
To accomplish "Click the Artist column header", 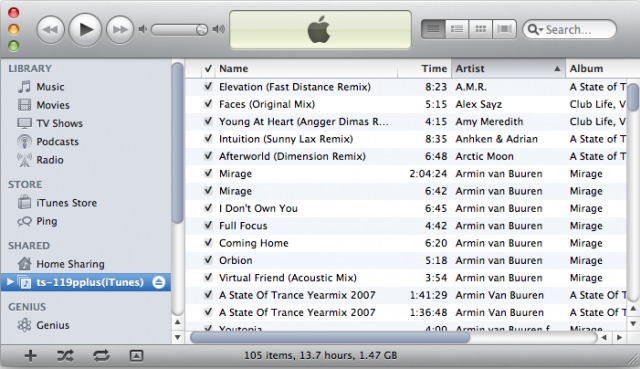I will 508,69.
